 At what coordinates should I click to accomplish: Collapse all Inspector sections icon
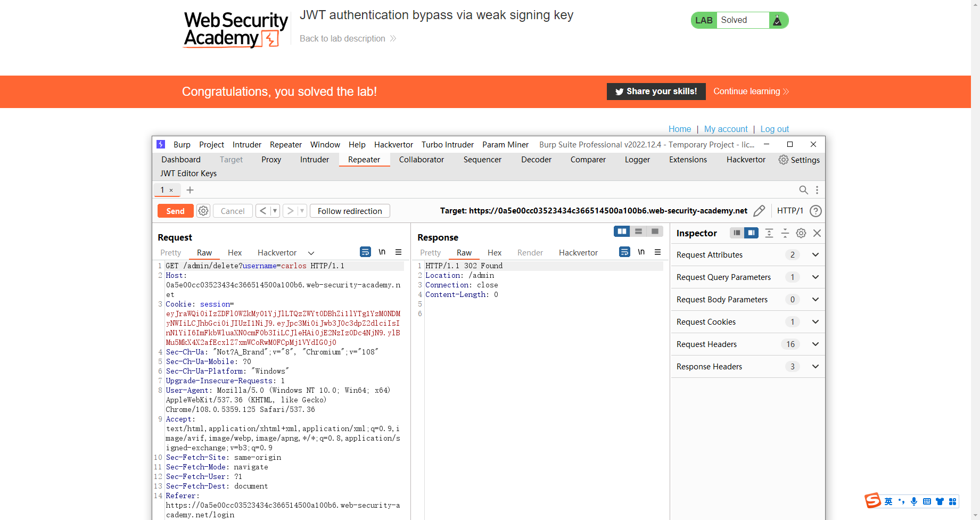tap(785, 233)
